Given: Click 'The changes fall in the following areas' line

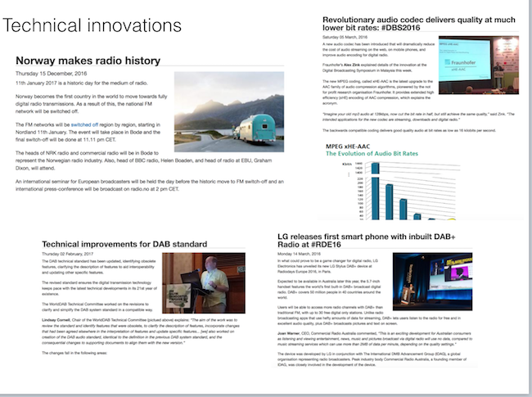Looking at the screenshot, I should [x=74, y=354].
